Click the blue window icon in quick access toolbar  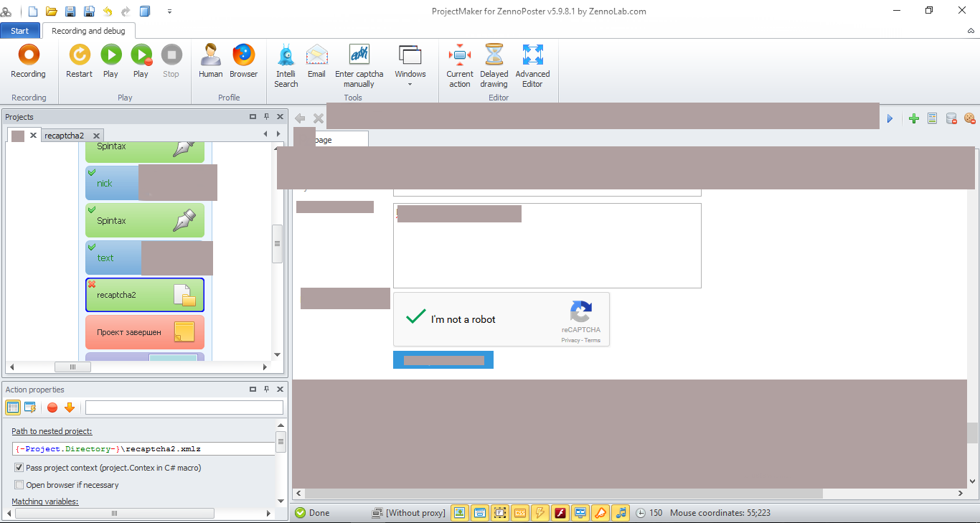pos(145,11)
